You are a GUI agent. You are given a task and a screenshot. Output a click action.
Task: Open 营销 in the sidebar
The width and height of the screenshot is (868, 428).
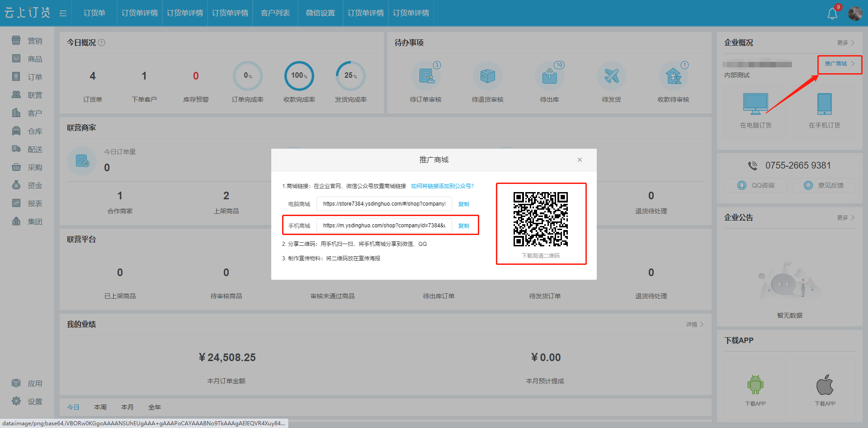pyautogui.click(x=27, y=41)
